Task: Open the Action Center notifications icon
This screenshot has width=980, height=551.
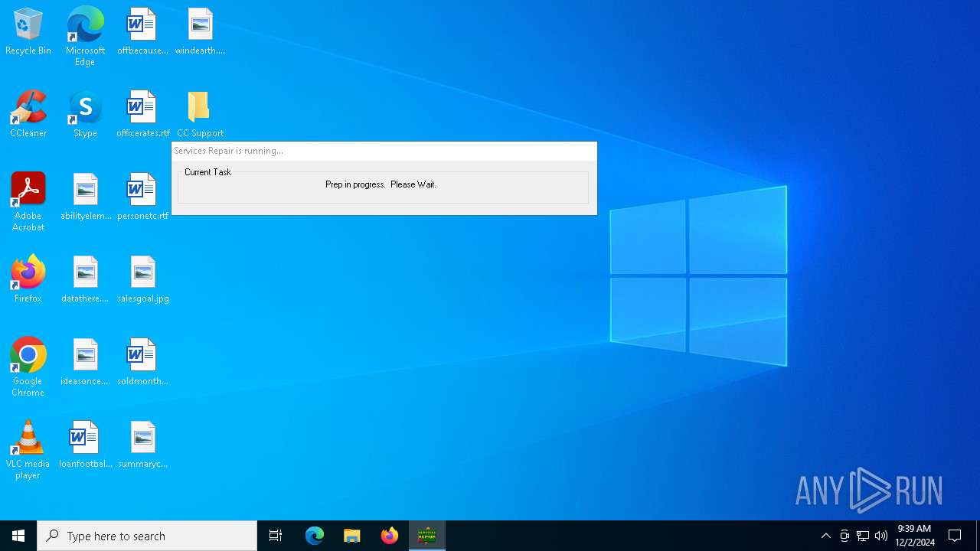Action: pos(955,536)
